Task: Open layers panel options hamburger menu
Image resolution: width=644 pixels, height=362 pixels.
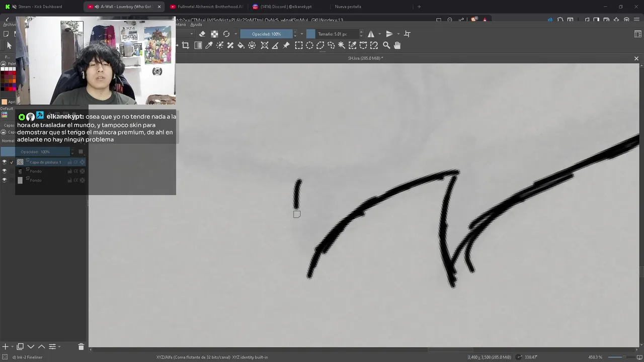Action: click(x=80, y=151)
